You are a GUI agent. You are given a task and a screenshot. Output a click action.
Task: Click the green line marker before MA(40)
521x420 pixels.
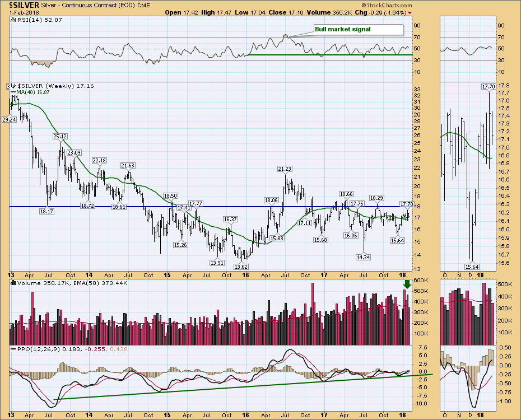[x=13, y=92]
